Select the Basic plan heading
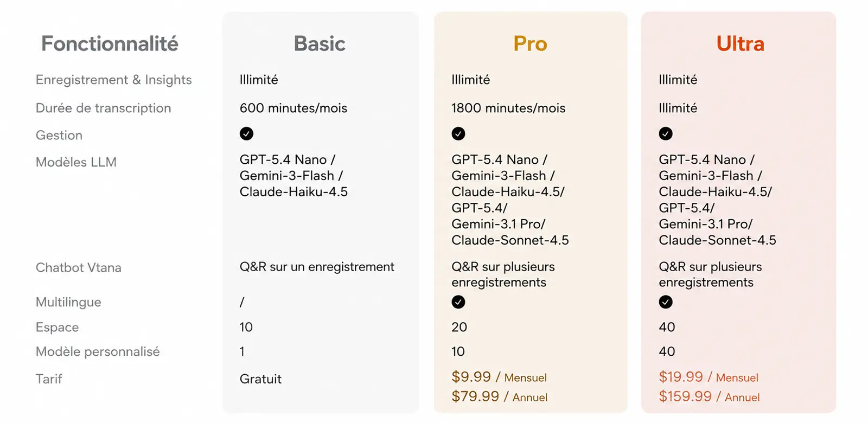Viewport: 868px width, 423px height. coord(320,44)
